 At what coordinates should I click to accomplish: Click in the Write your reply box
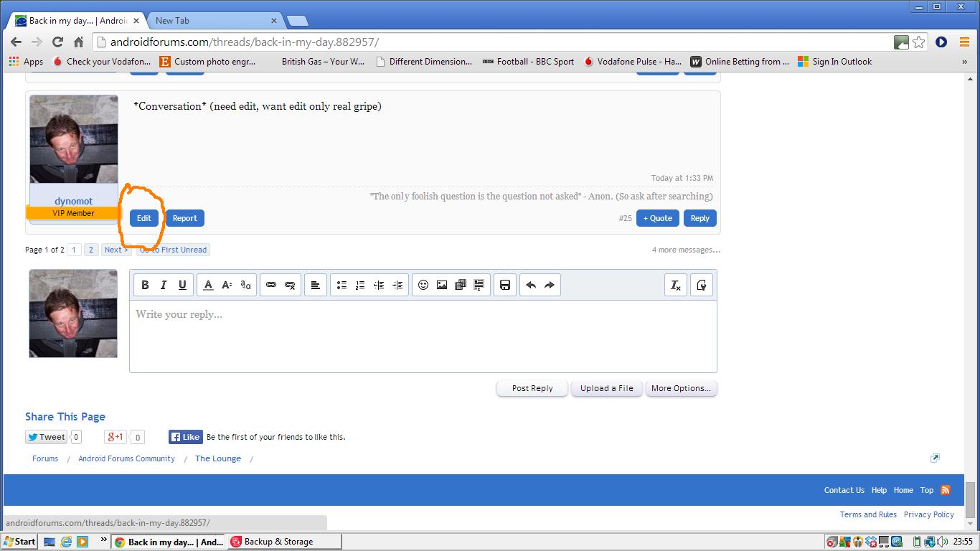click(423, 337)
